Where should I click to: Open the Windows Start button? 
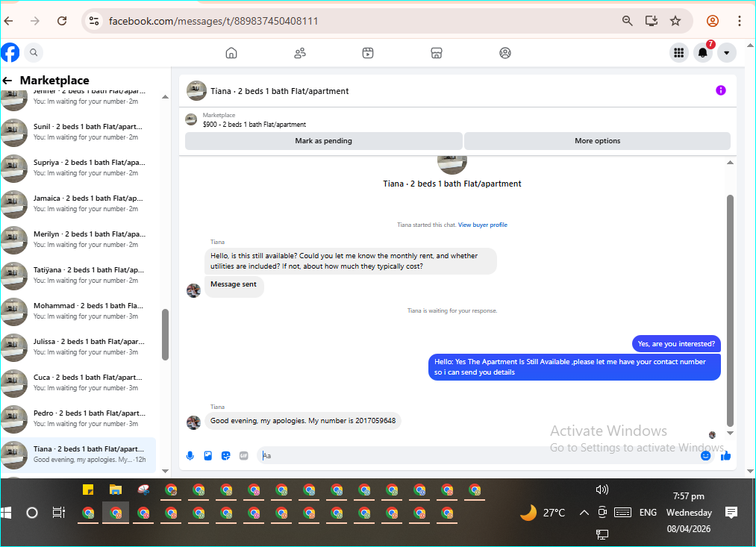point(6,513)
